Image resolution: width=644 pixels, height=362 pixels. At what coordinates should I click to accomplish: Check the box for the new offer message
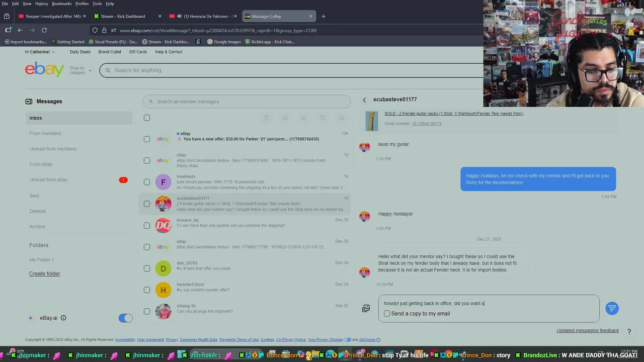[147, 139]
